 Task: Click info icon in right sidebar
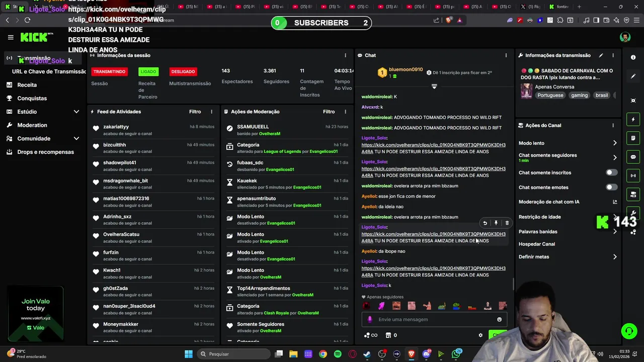(x=633, y=57)
